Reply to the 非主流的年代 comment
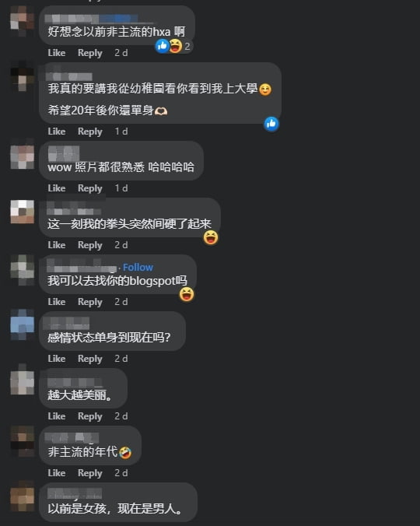Image resolution: width=420 pixels, height=526 pixels. 89,473
